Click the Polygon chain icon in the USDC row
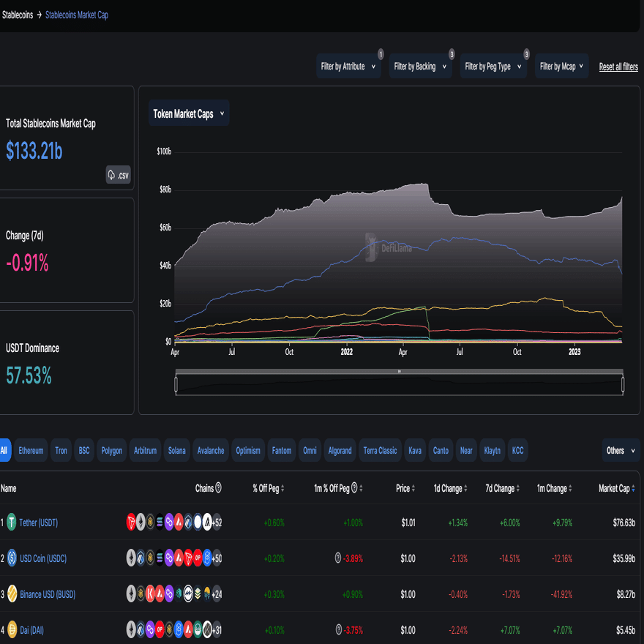 pos(169,558)
